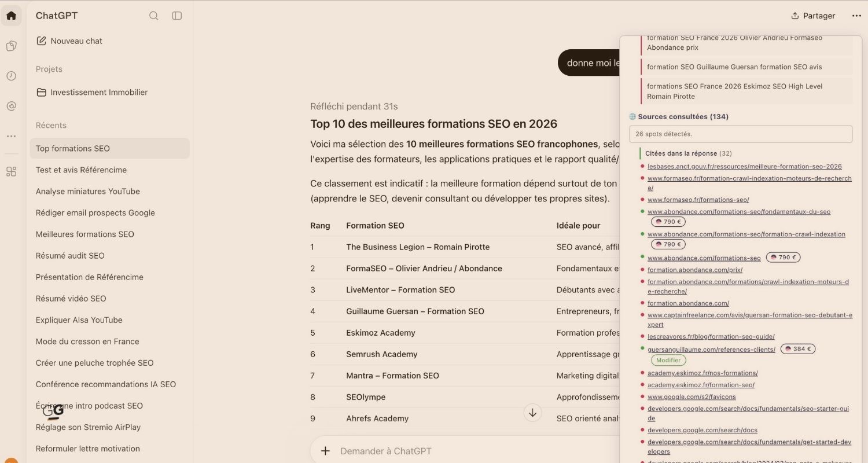The height and width of the screenshot is (463, 868).
Task: Open the lesbases.anct.gouv.fr source link
Action: [x=745, y=167]
